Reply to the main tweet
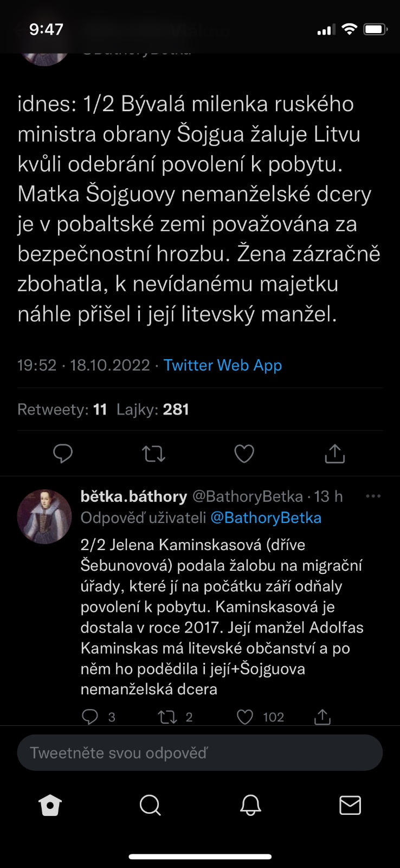Screen dimensions: 400x868 63,454
